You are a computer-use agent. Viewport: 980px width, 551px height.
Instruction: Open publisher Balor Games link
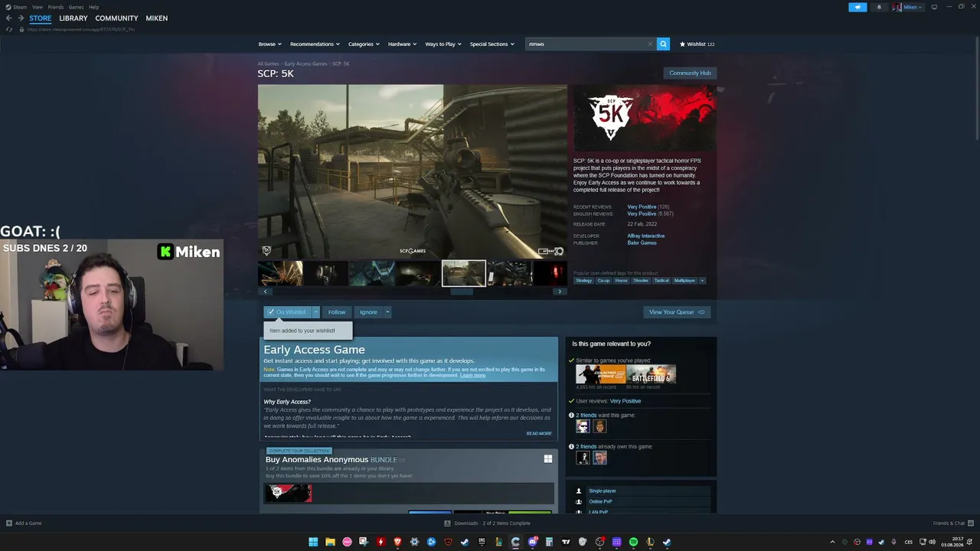pyautogui.click(x=642, y=243)
